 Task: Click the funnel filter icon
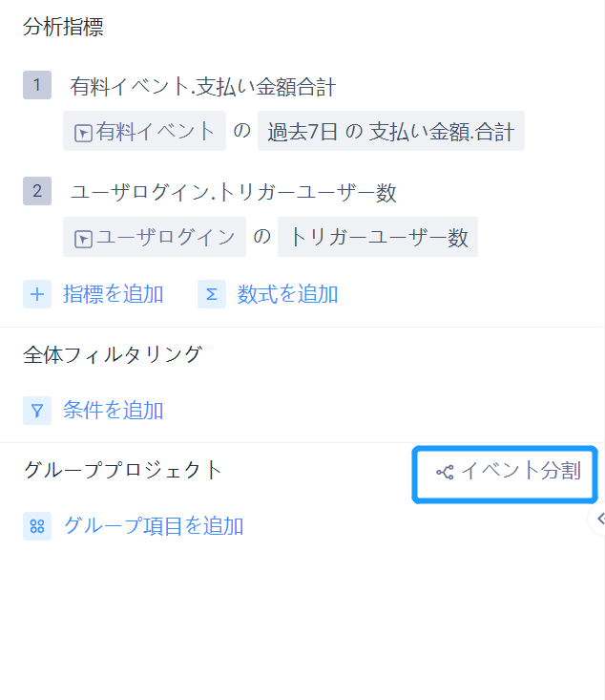coord(37,411)
